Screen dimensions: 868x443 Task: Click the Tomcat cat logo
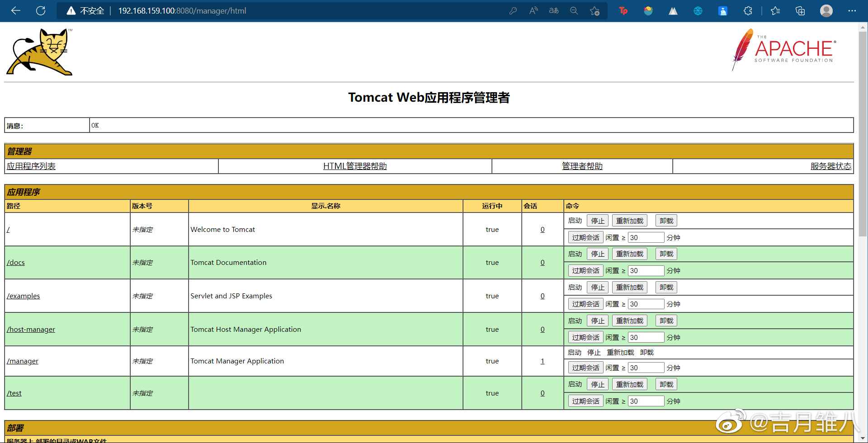click(x=39, y=52)
